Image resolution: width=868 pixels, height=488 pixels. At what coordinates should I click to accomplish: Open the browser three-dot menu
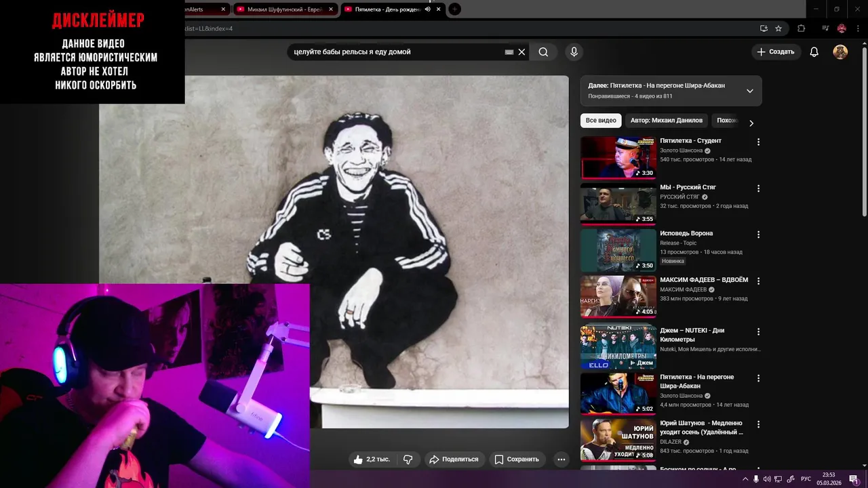[x=858, y=28]
